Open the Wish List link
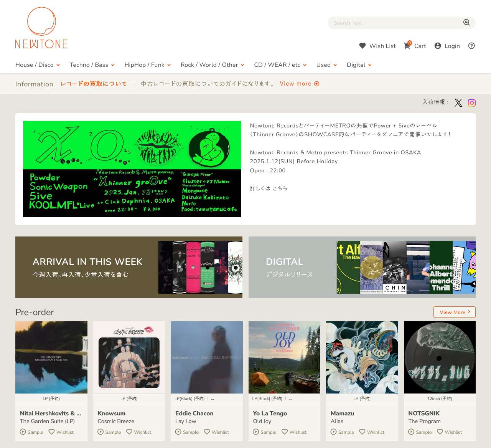The width and height of the screenshot is (491, 448). [x=382, y=46]
